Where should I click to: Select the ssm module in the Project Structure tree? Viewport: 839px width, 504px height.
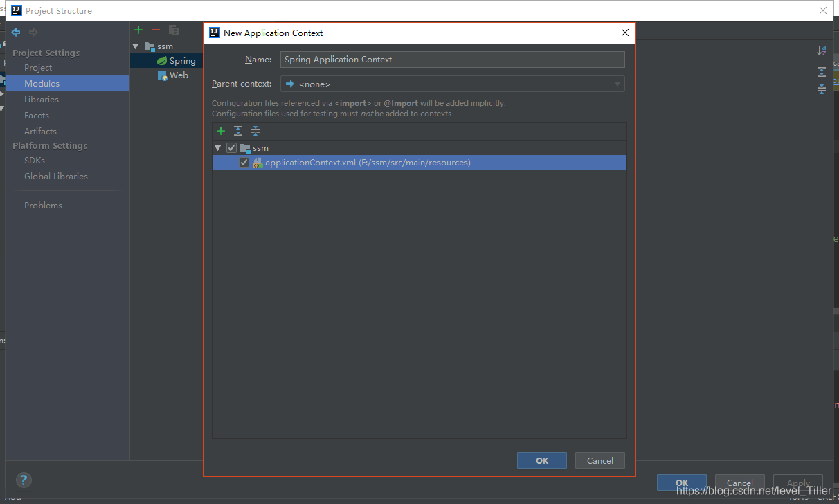pyautogui.click(x=159, y=46)
